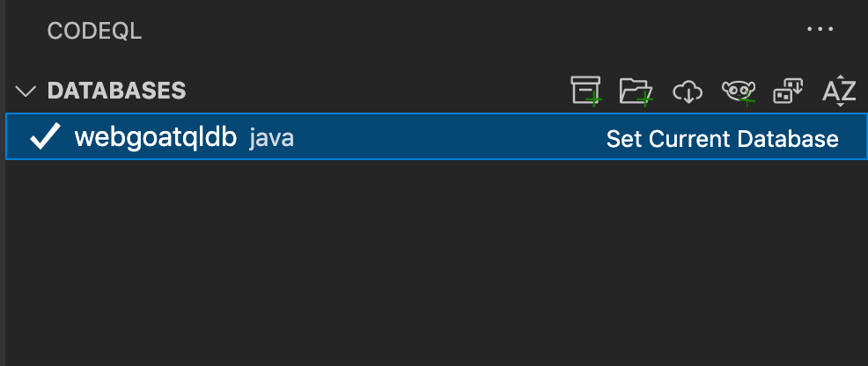This screenshot has height=366, width=868.
Task: Select the webgoatqldb database entry
Action: [x=156, y=137]
